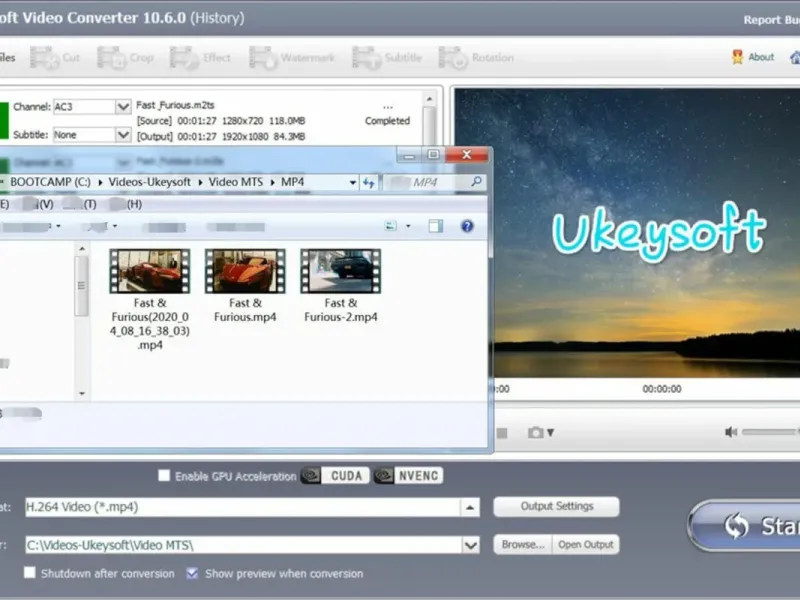Adjust the preview volume slider

(770, 432)
